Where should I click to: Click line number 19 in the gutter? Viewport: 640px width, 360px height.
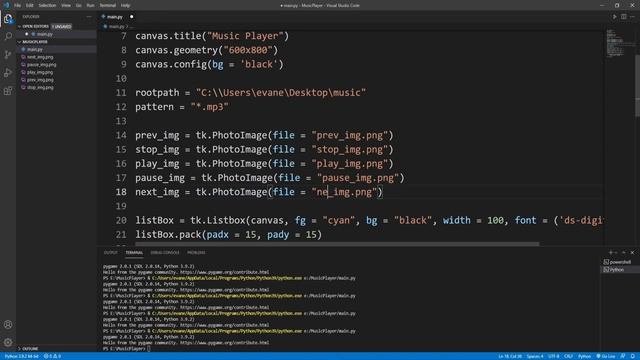(121, 206)
